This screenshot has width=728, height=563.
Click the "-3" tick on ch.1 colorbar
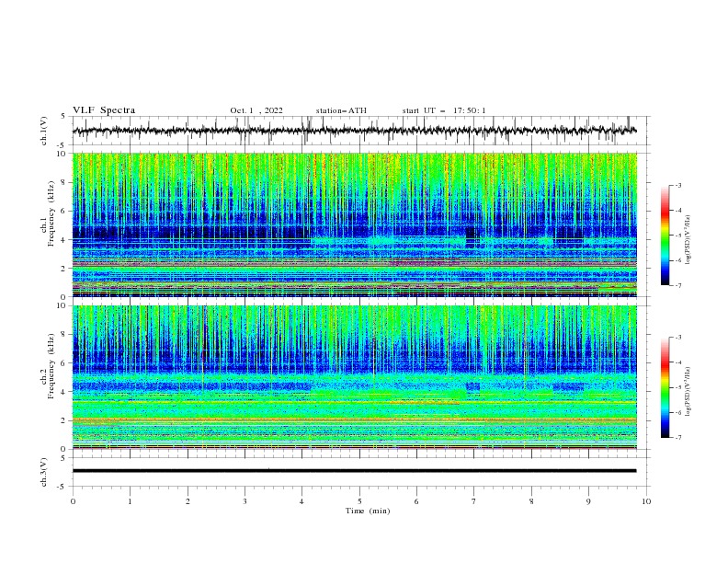coord(677,185)
